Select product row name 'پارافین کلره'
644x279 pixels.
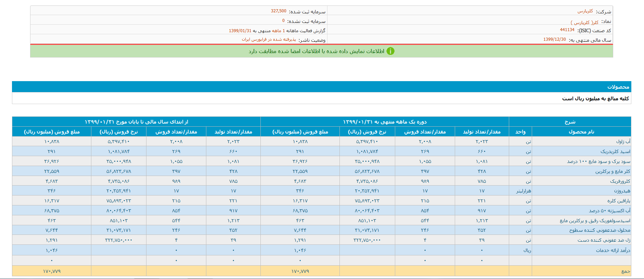pyautogui.click(x=619, y=201)
